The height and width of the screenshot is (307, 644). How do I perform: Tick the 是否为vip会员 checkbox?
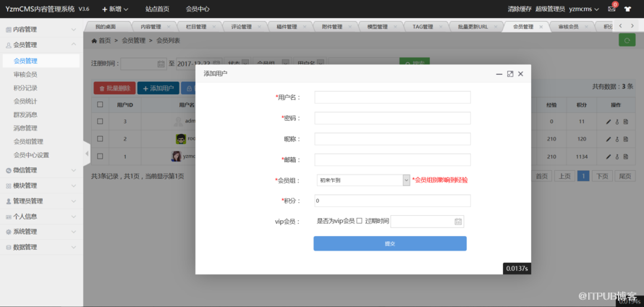click(x=360, y=221)
